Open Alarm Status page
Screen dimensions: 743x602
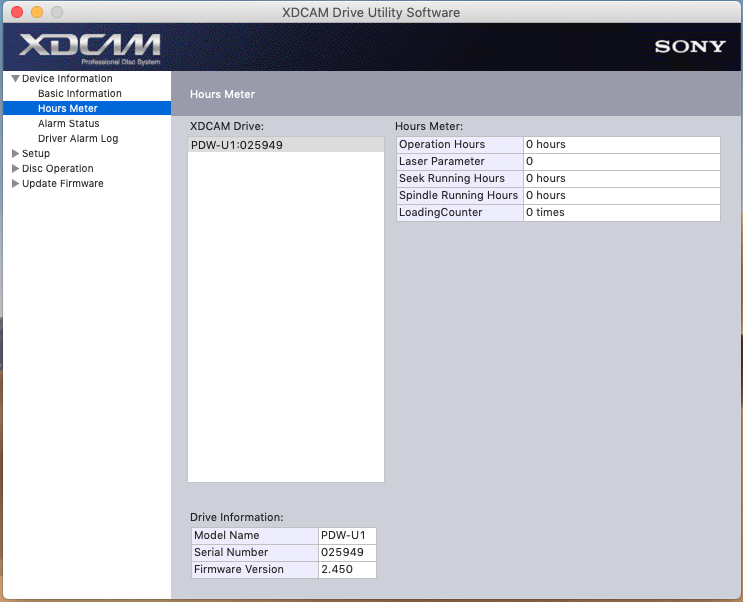coord(69,124)
